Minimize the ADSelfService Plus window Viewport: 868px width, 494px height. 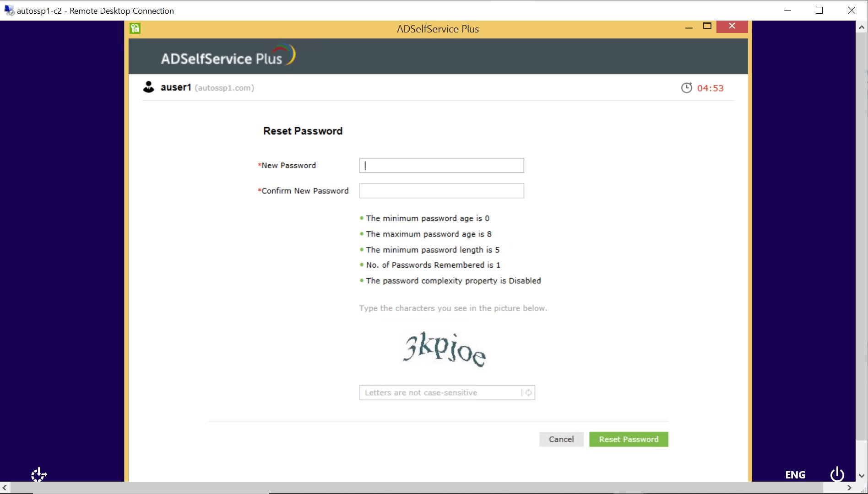(689, 27)
